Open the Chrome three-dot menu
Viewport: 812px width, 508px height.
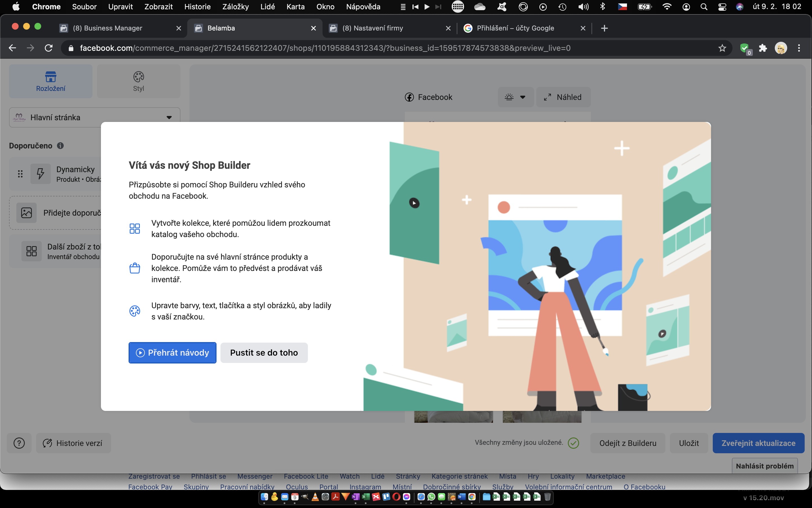pyautogui.click(x=799, y=48)
